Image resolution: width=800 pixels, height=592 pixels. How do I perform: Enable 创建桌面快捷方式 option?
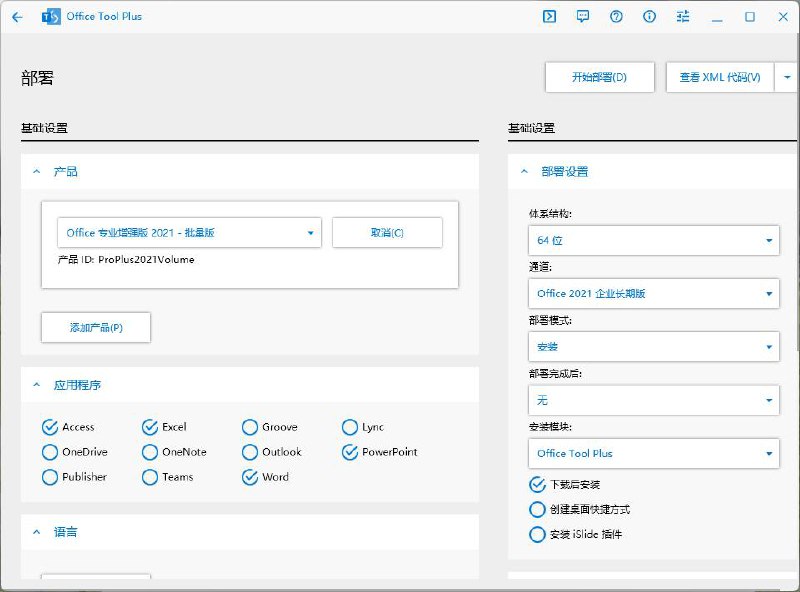[537, 509]
